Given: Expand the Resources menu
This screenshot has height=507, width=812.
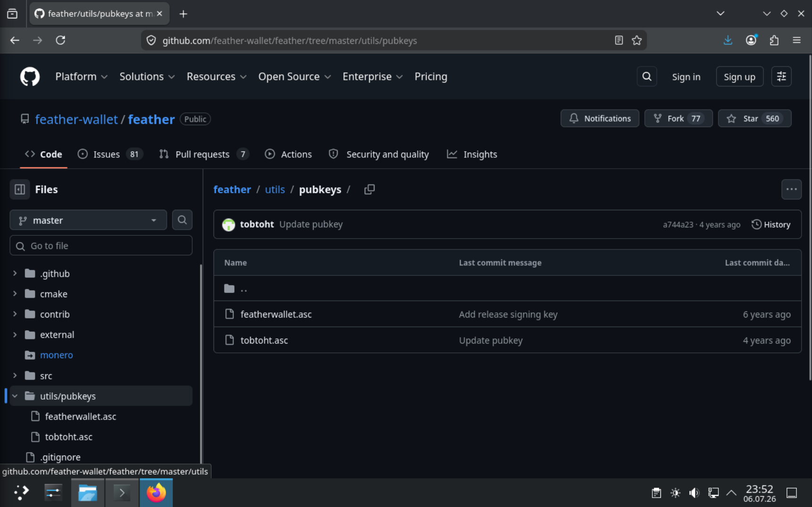Looking at the screenshot, I should coord(216,77).
